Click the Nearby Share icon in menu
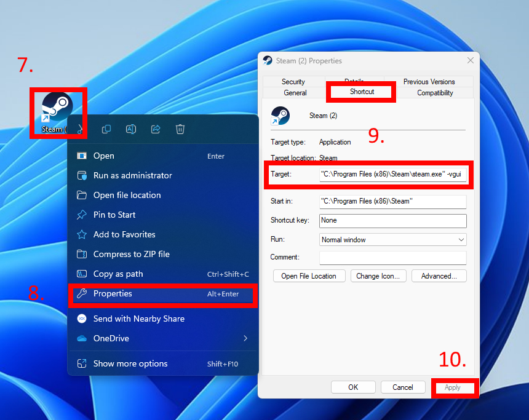The height and width of the screenshot is (420, 529). point(82,319)
